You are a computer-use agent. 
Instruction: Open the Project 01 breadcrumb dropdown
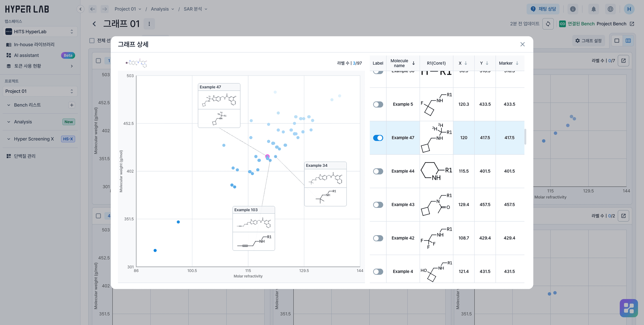tap(128, 9)
